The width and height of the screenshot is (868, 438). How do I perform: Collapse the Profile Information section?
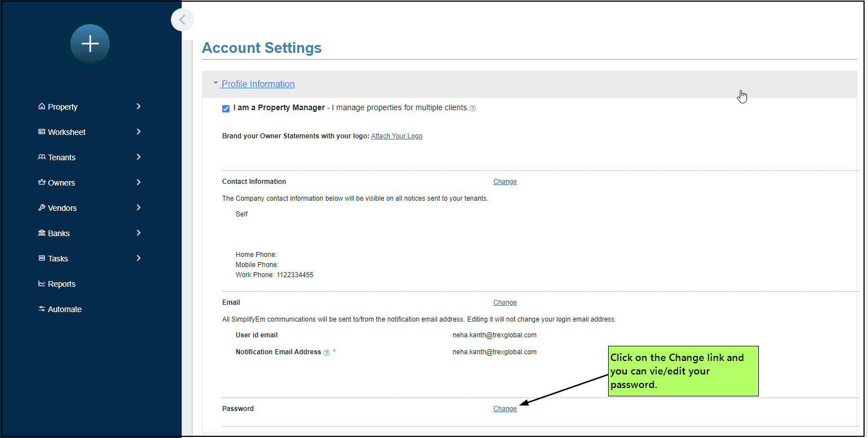point(258,84)
